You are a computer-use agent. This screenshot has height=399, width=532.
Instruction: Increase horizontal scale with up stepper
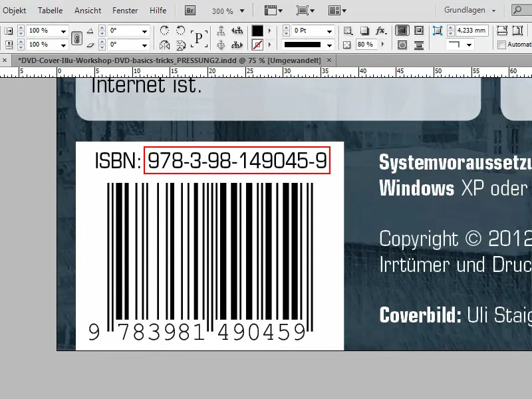click(21, 28)
